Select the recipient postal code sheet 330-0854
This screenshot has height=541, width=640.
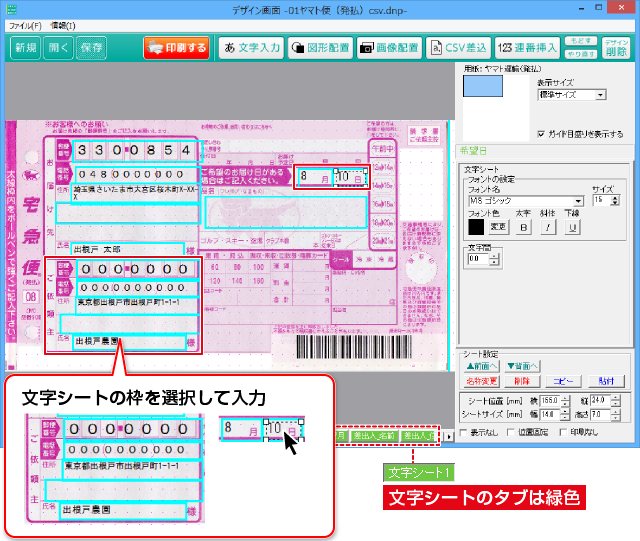click(x=137, y=151)
